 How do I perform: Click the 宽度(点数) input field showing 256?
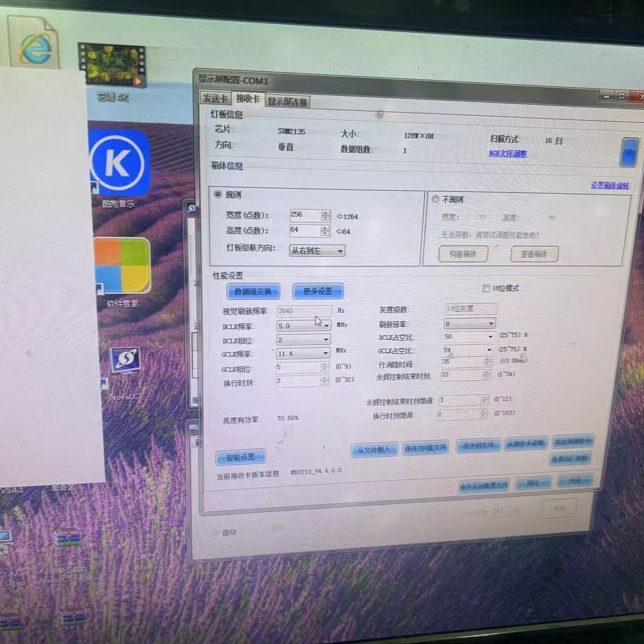tap(305, 215)
